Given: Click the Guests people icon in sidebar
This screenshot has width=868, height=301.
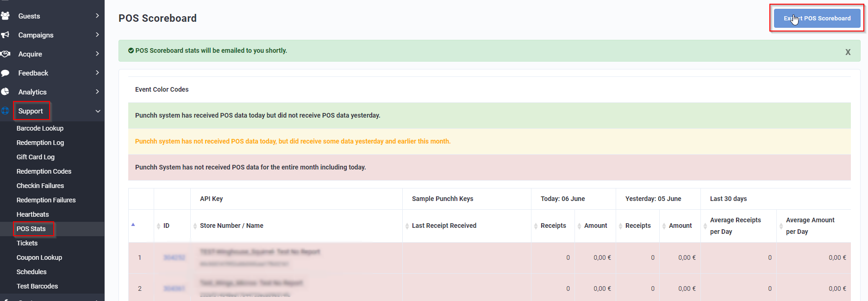Looking at the screenshot, I should point(6,16).
